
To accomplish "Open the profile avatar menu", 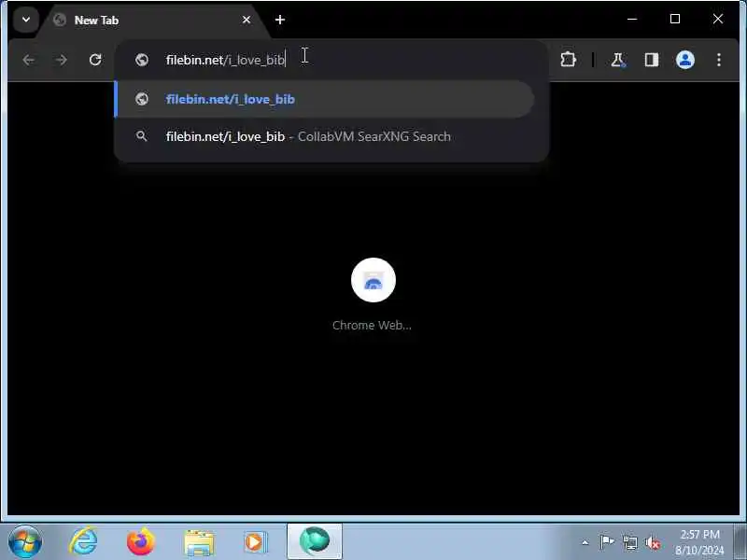I will point(685,60).
